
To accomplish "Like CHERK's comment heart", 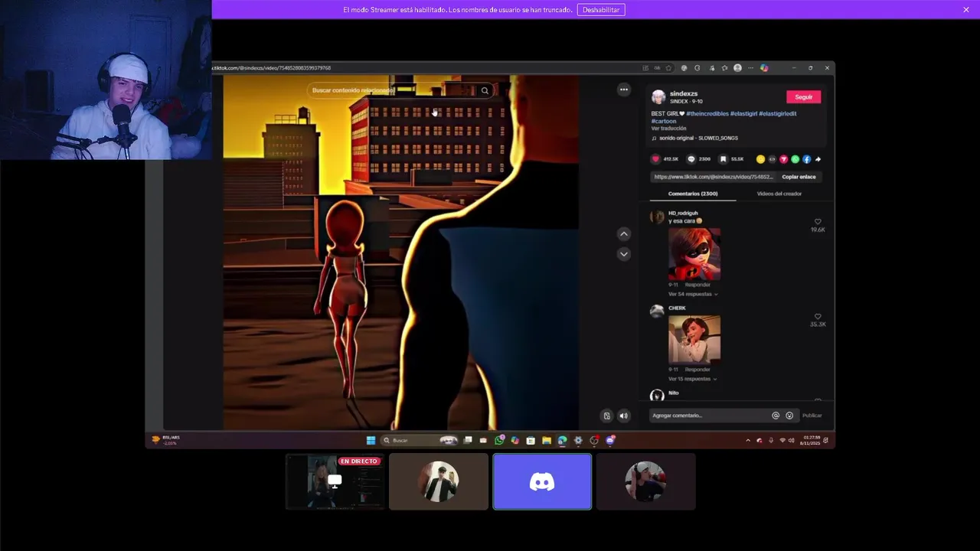I will pos(818,317).
